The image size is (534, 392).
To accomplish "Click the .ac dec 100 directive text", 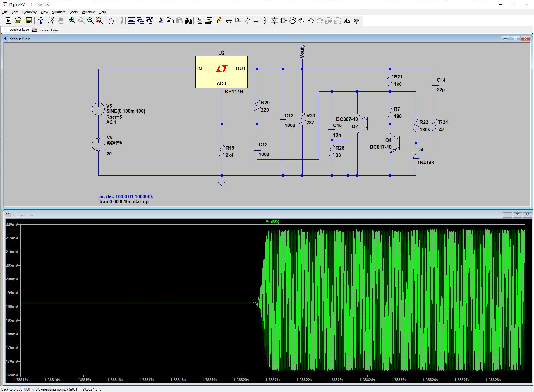I will tap(126, 196).
